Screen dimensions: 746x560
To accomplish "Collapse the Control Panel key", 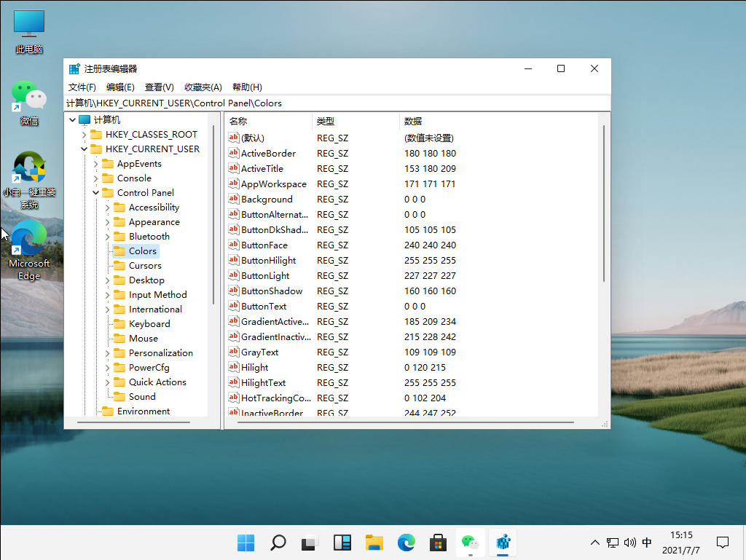I will pyautogui.click(x=96, y=192).
